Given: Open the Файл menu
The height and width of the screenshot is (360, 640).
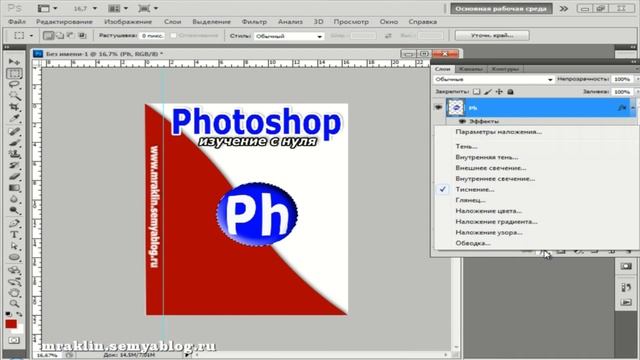Looking at the screenshot, I should point(17,22).
